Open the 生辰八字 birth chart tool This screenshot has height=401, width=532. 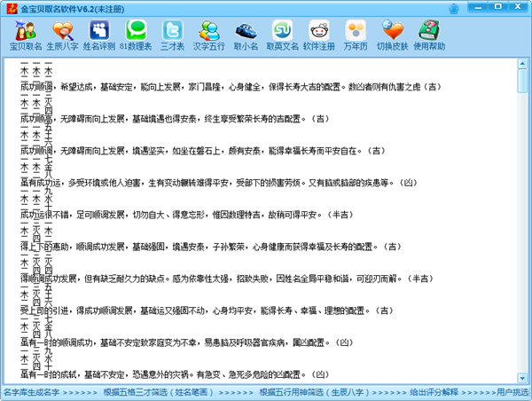(x=62, y=35)
